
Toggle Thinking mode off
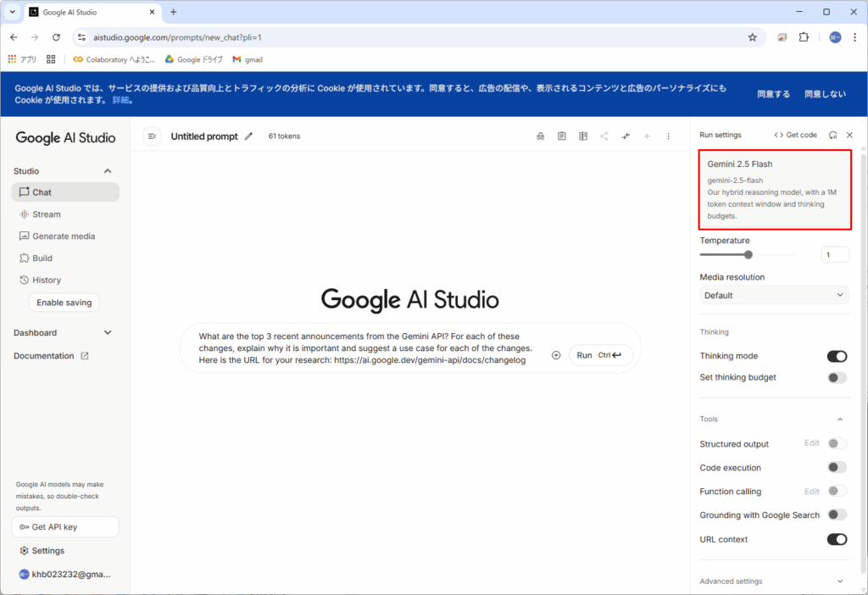pos(837,356)
